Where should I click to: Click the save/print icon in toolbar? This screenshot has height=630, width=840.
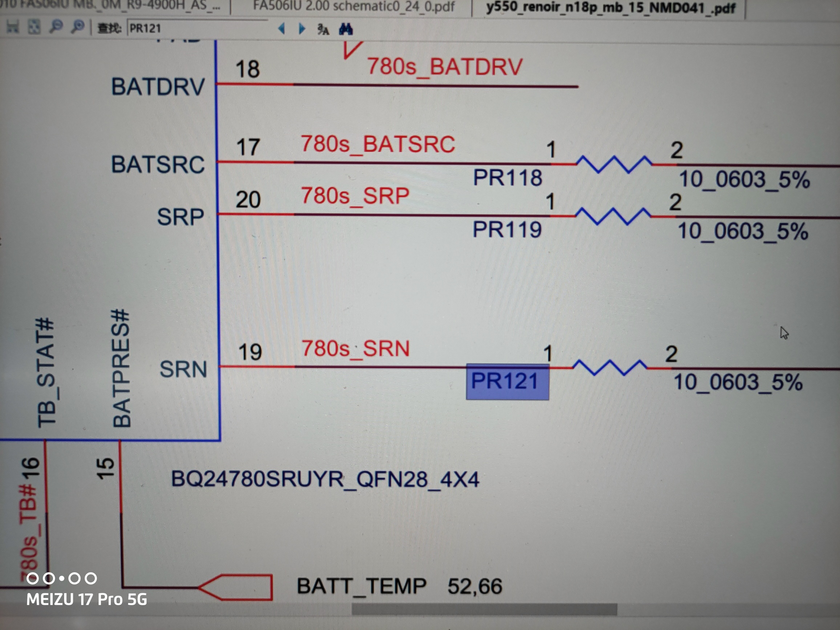click(12, 27)
